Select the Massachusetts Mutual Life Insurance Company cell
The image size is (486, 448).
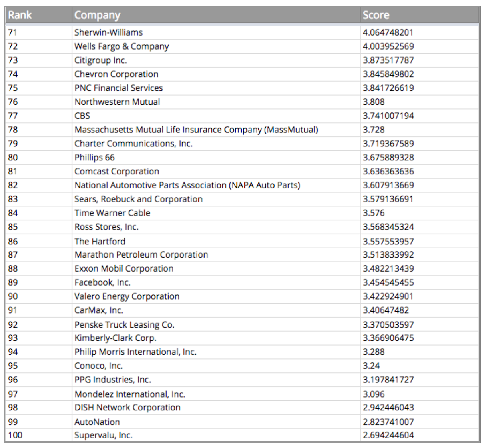pyautogui.click(x=216, y=130)
